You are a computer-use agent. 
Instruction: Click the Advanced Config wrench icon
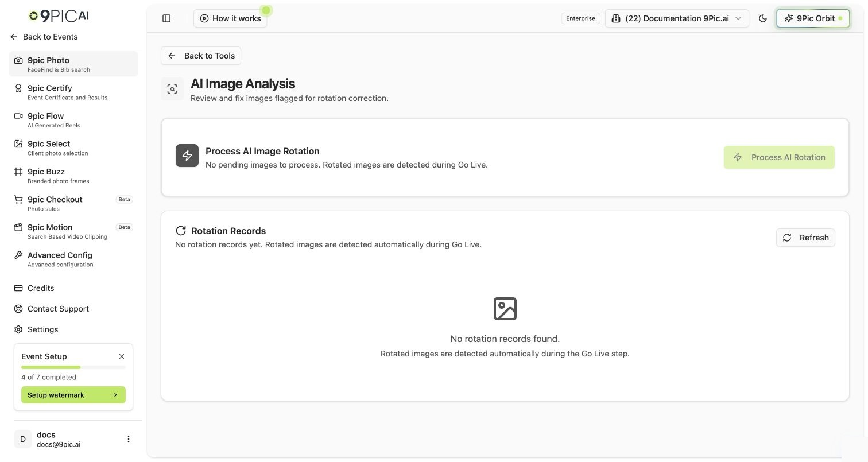tap(18, 255)
